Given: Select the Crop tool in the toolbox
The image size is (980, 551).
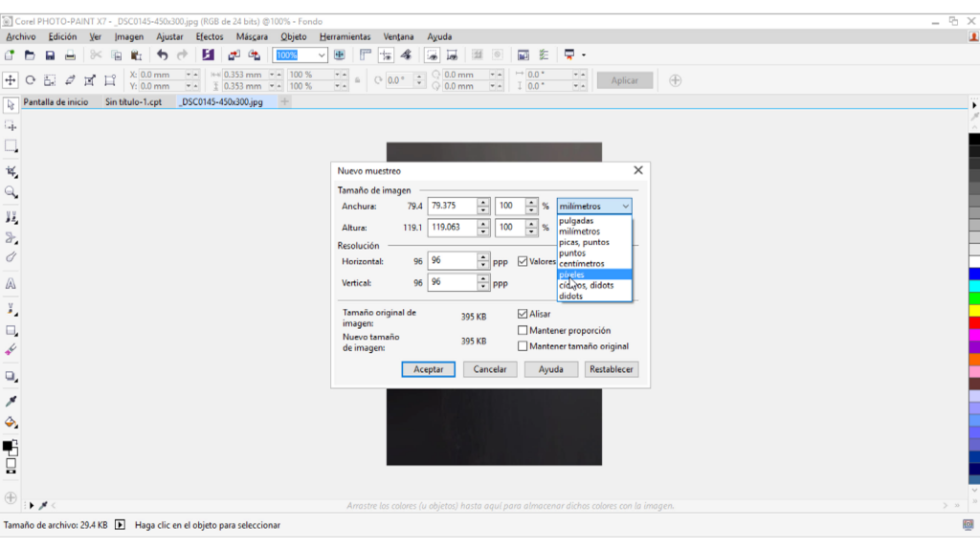Looking at the screenshot, I should [11, 171].
